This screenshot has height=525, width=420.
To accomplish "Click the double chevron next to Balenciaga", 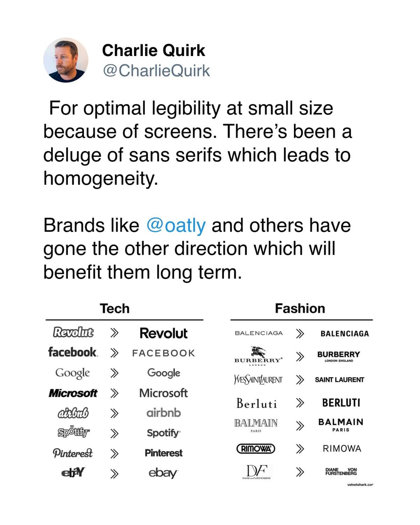I will (299, 333).
